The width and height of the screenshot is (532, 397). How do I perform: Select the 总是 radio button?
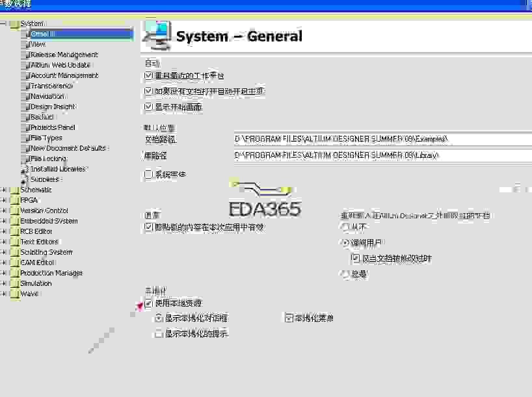tap(345, 274)
